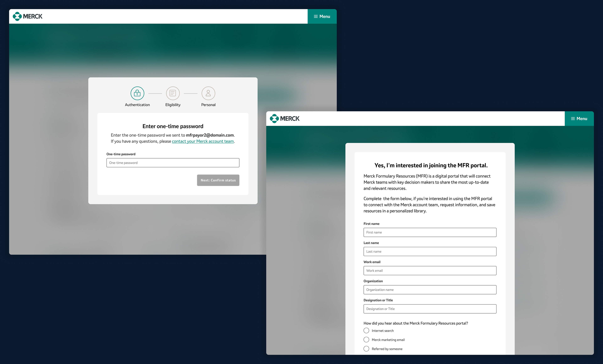Screen dimensions: 603x364
Task: Click the Eligibility step label
Action: 173,105
